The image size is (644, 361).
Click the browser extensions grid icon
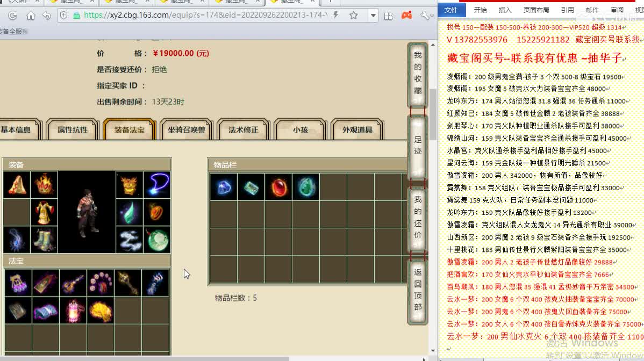coord(388,16)
